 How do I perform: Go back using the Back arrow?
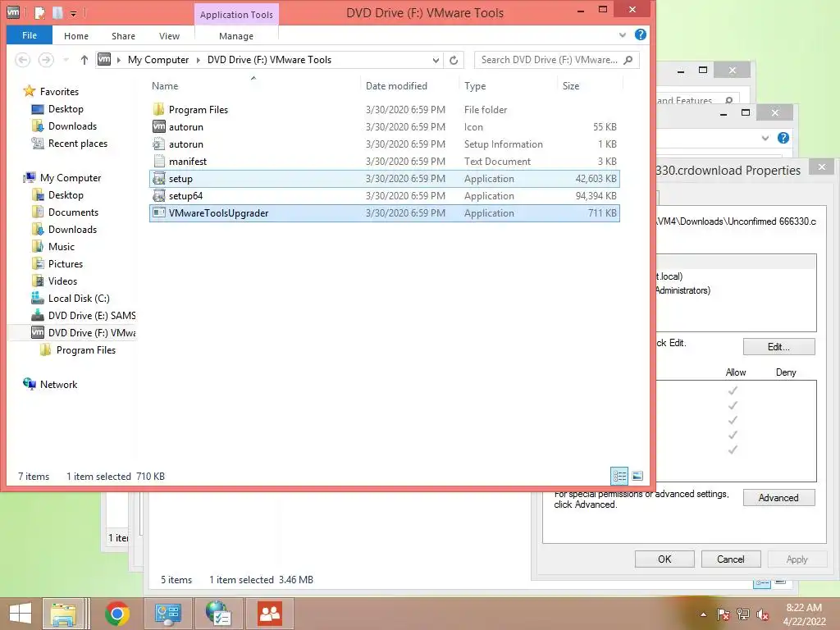pos(22,59)
